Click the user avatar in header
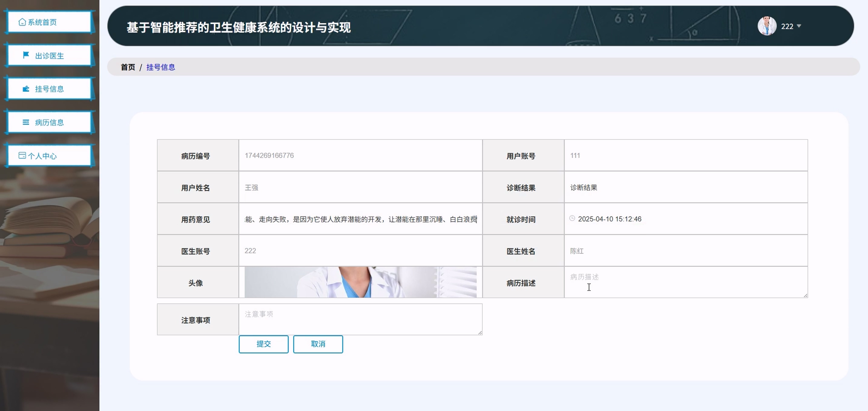The width and height of the screenshot is (868, 411). 767,26
